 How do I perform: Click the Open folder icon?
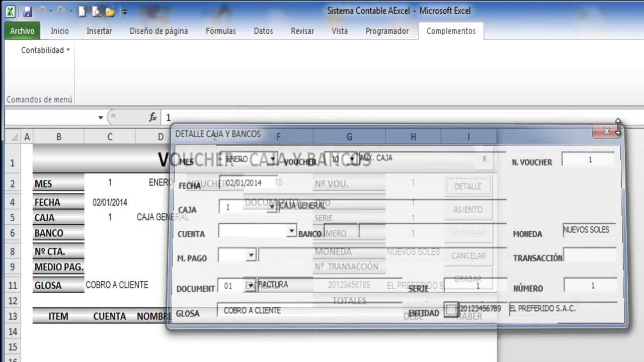click(110, 12)
